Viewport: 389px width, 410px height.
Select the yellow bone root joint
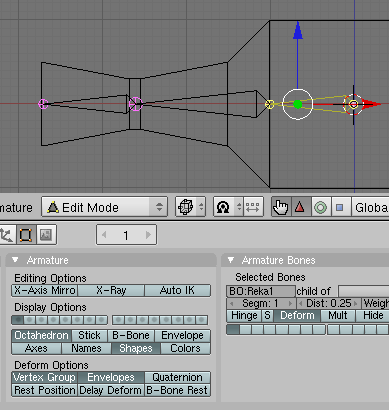(270, 104)
